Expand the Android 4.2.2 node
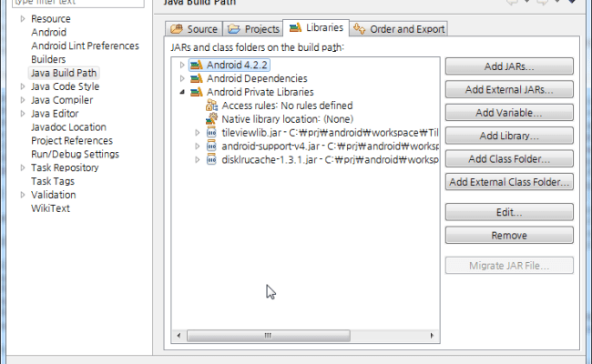592x364 pixels. (x=182, y=65)
